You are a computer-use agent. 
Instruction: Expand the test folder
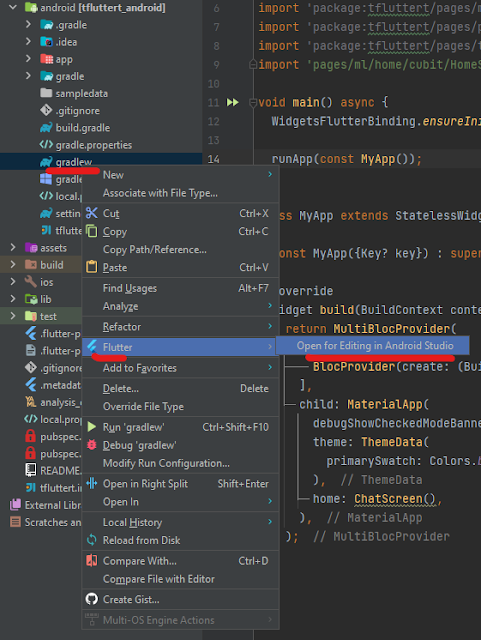[x=13, y=316]
